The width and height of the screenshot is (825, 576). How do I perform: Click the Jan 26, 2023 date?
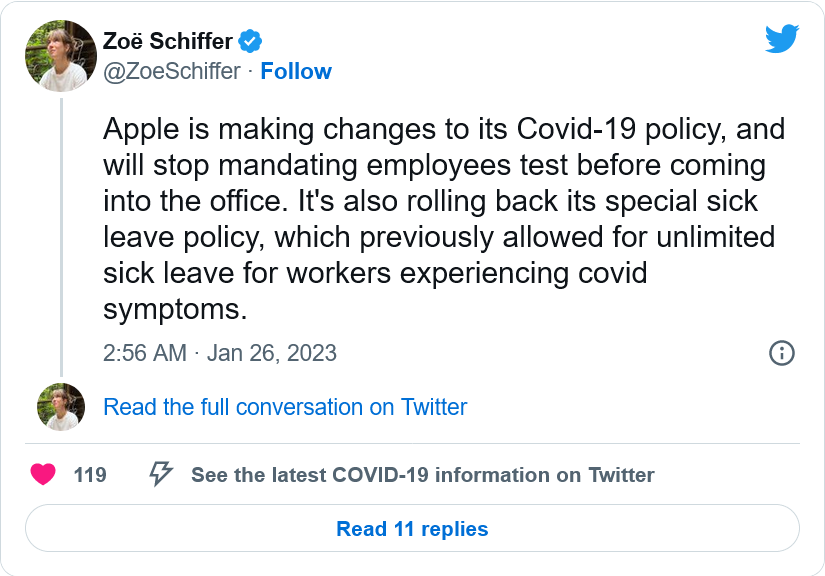(x=271, y=353)
